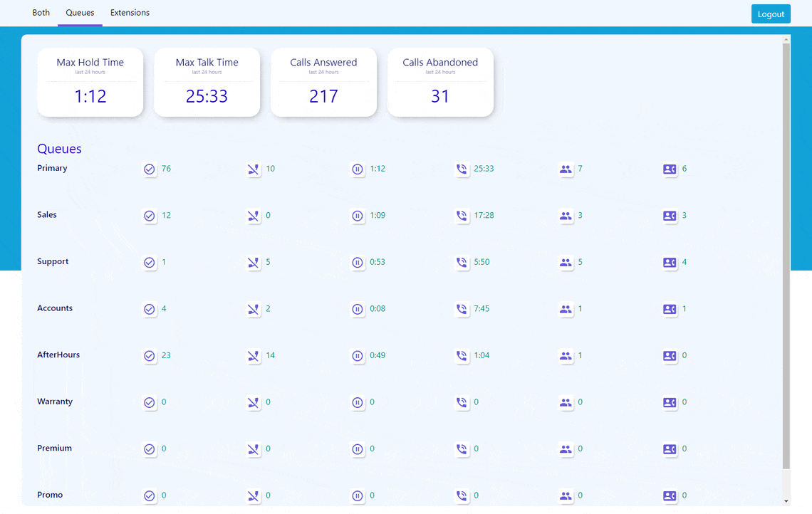Image resolution: width=812 pixels, height=514 pixels.
Task: Select the missed calls icon for Sales queue
Action: click(253, 216)
